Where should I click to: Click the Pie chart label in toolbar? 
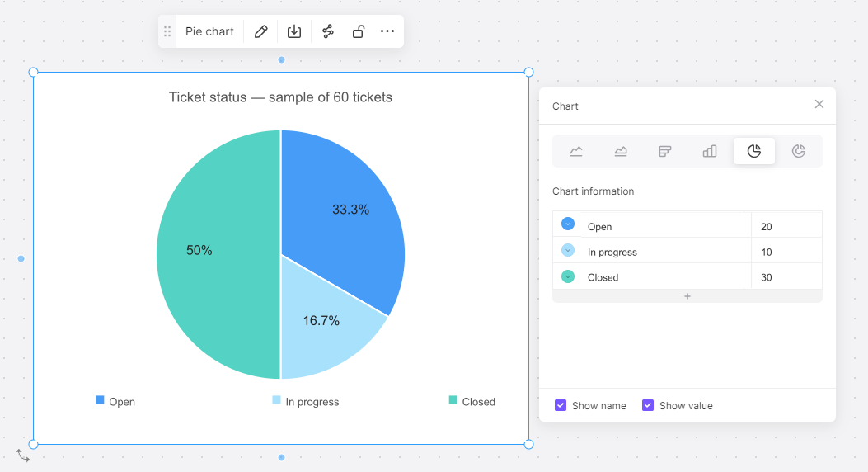pos(209,31)
